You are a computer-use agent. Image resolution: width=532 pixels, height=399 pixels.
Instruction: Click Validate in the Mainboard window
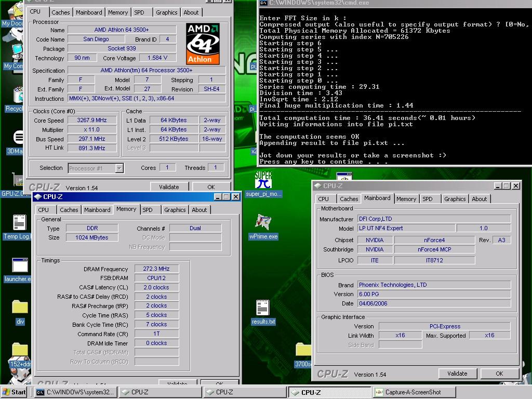coord(457,374)
